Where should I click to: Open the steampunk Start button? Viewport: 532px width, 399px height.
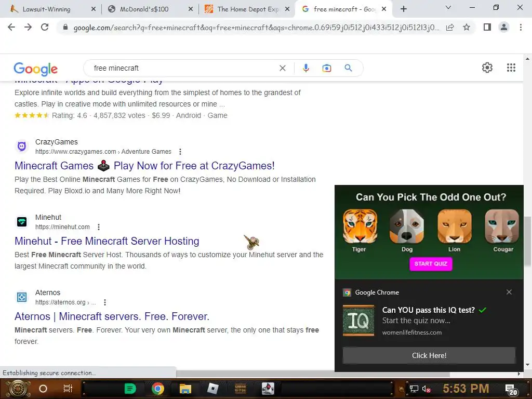[18, 389]
